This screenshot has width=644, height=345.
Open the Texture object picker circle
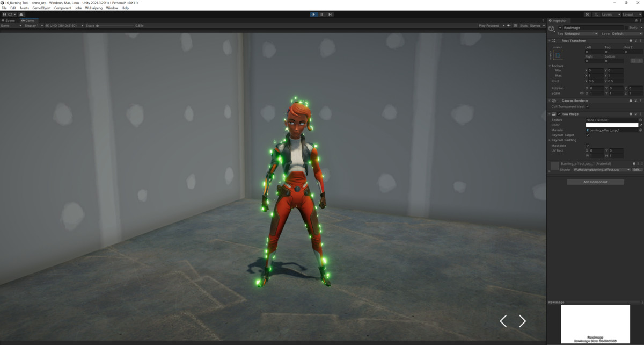(640, 120)
